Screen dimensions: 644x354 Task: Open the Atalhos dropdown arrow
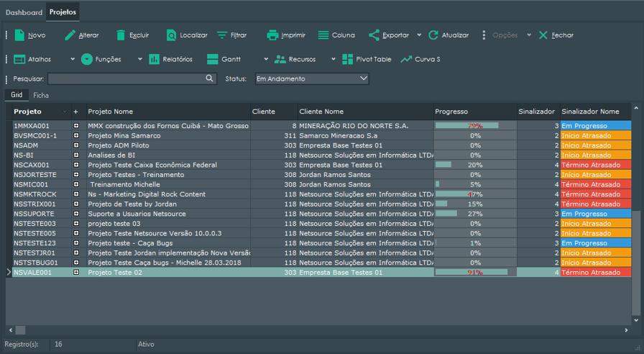pyautogui.click(x=71, y=59)
